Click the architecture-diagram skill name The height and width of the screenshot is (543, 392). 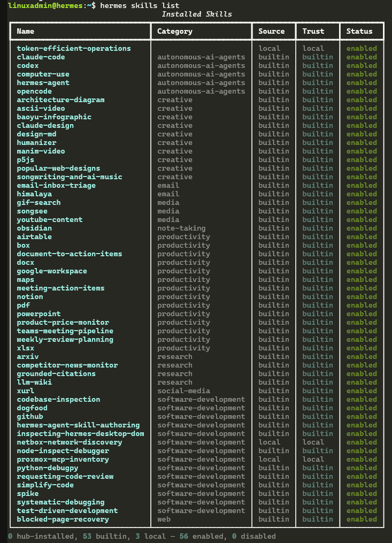(x=60, y=100)
